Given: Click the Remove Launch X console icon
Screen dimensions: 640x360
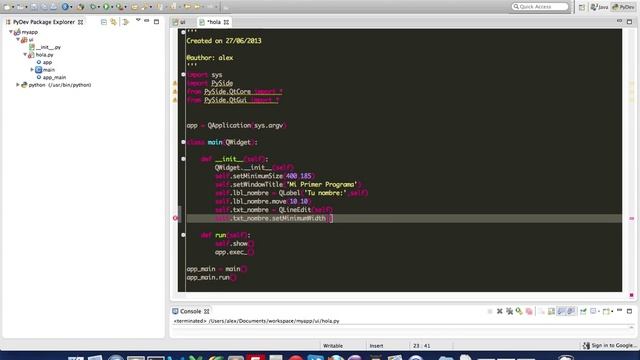Looking at the screenshot, I should point(500,311).
